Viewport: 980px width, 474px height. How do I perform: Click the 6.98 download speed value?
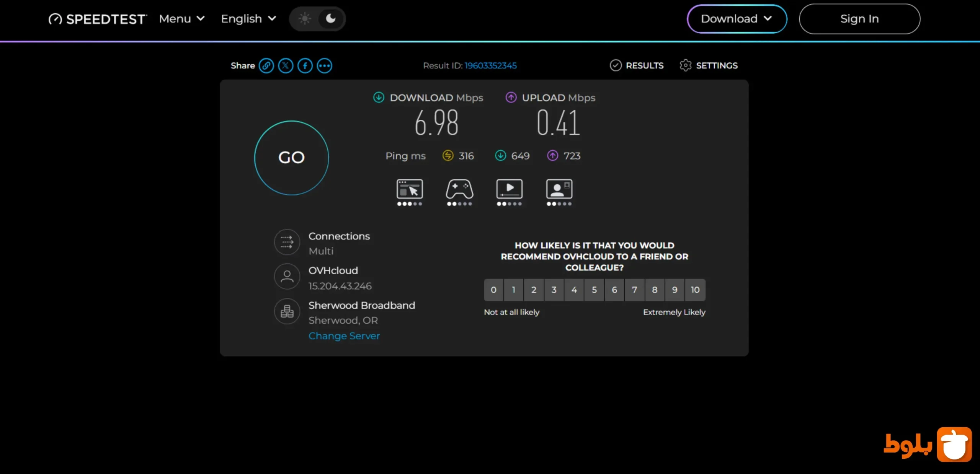point(437,123)
